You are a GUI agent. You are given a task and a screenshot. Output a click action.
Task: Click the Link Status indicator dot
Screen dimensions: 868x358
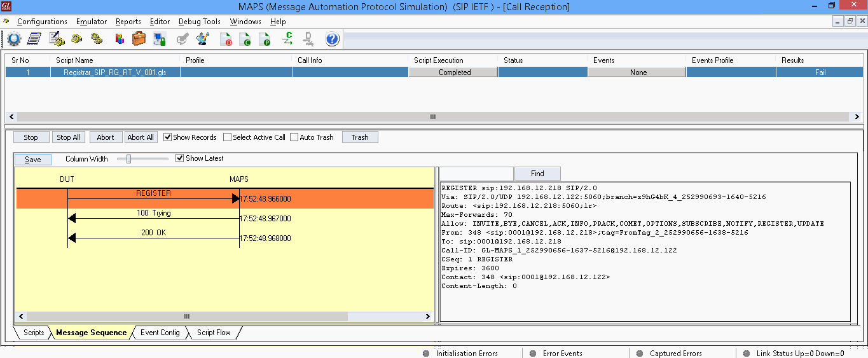click(747, 354)
